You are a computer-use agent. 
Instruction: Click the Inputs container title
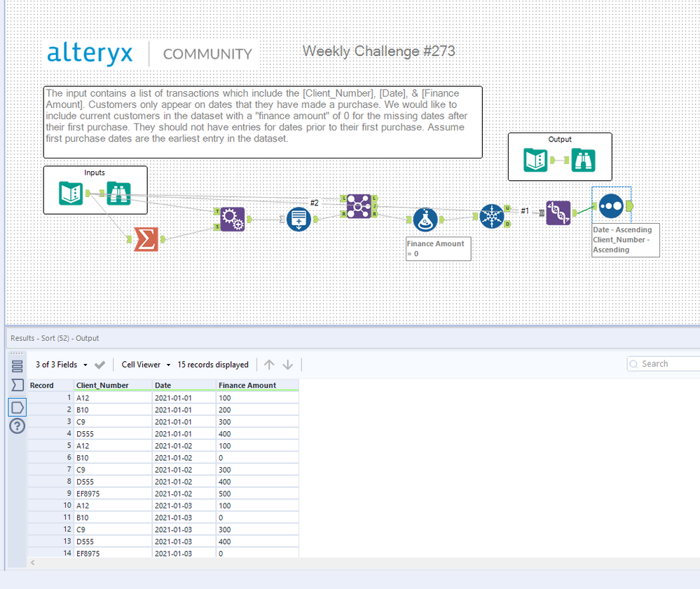pos(95,172)
